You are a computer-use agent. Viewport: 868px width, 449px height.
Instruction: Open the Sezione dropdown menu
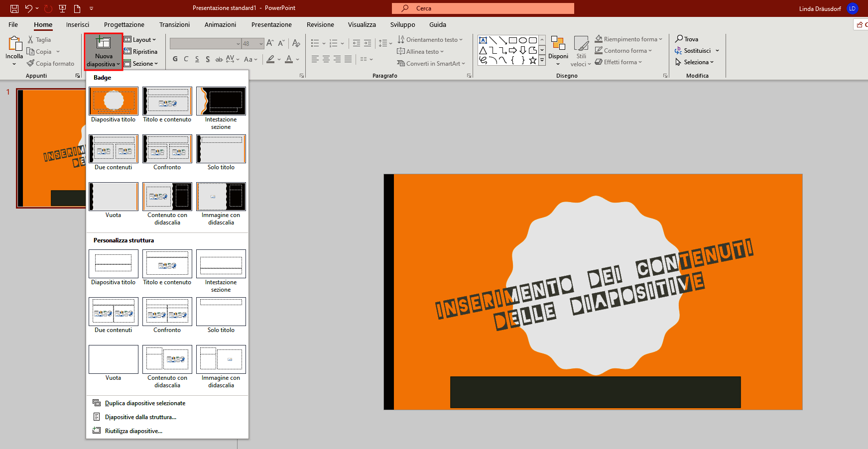point(142,63)
